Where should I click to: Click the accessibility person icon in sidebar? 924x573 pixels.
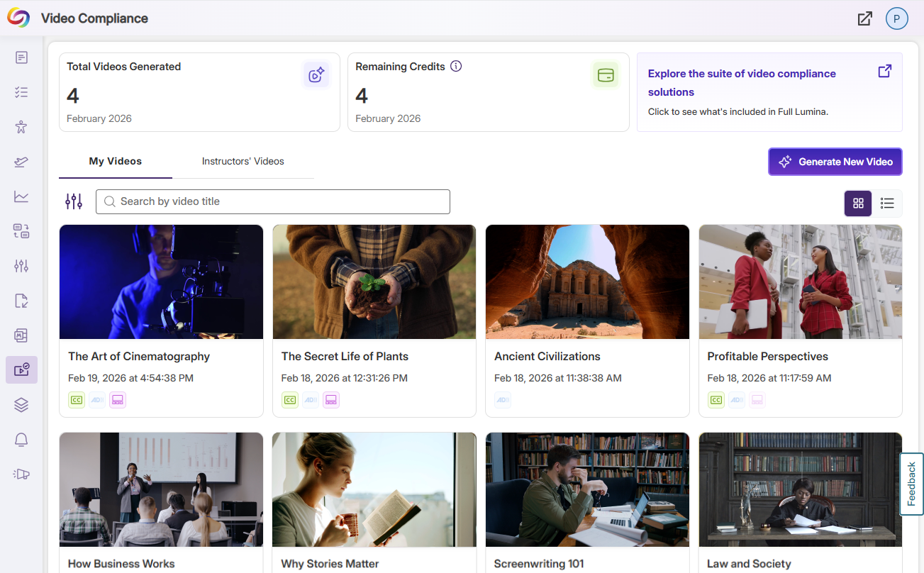(21, 127)
